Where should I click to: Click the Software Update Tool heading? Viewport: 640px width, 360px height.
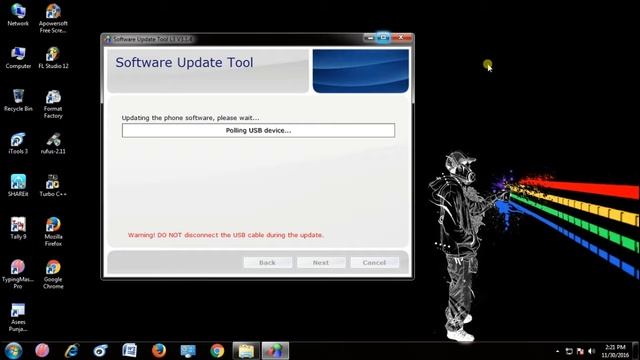pos(184,62)
